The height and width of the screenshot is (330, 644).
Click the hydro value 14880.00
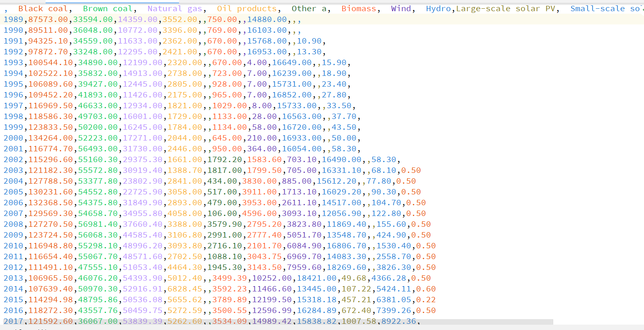[x=267, y=19]
